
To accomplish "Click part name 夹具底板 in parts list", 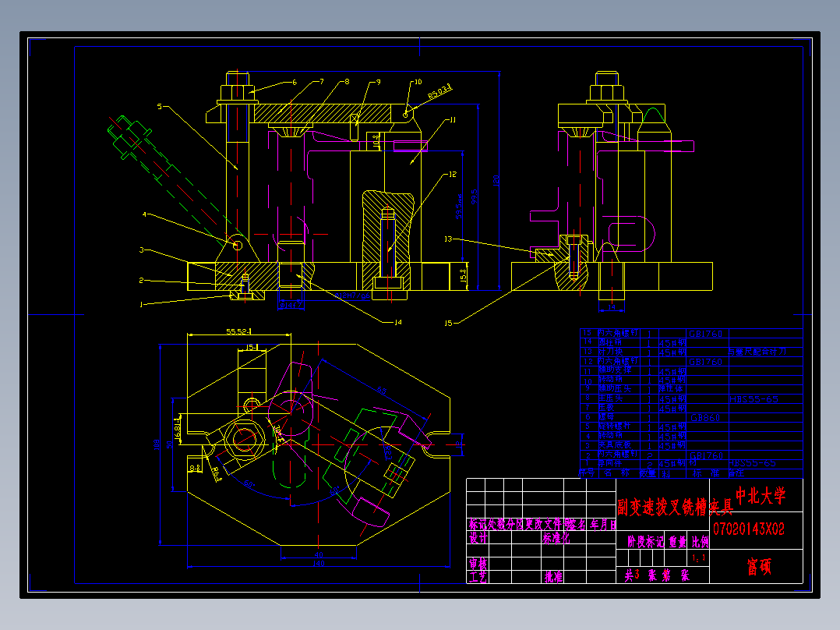I will click(615, 445).
